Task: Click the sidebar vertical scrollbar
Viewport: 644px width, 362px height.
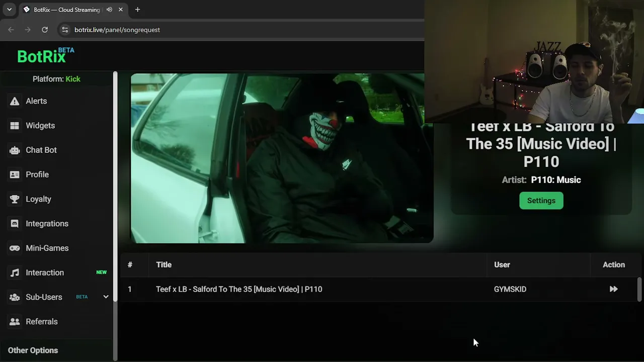Action: [115, 187]
